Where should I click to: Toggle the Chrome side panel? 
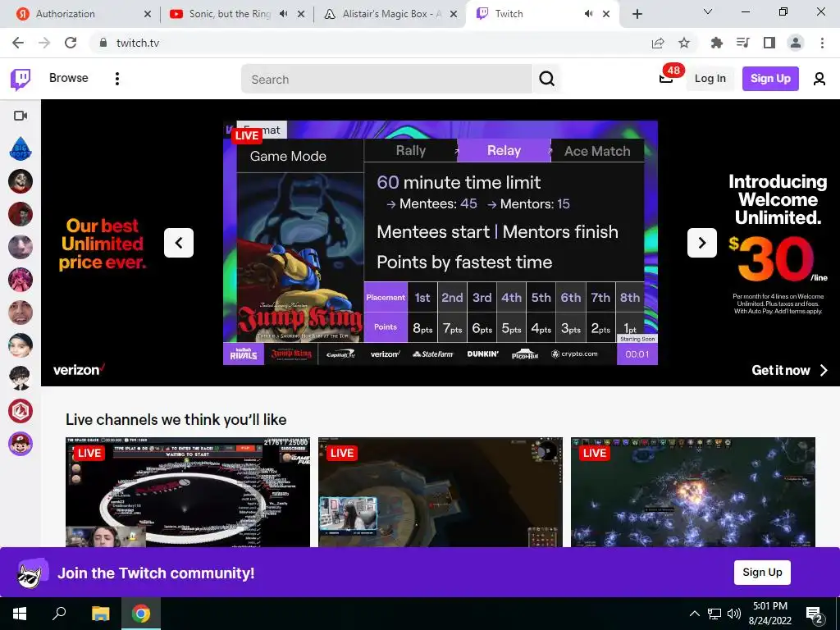pyautogui.click(x=769, y=43)
